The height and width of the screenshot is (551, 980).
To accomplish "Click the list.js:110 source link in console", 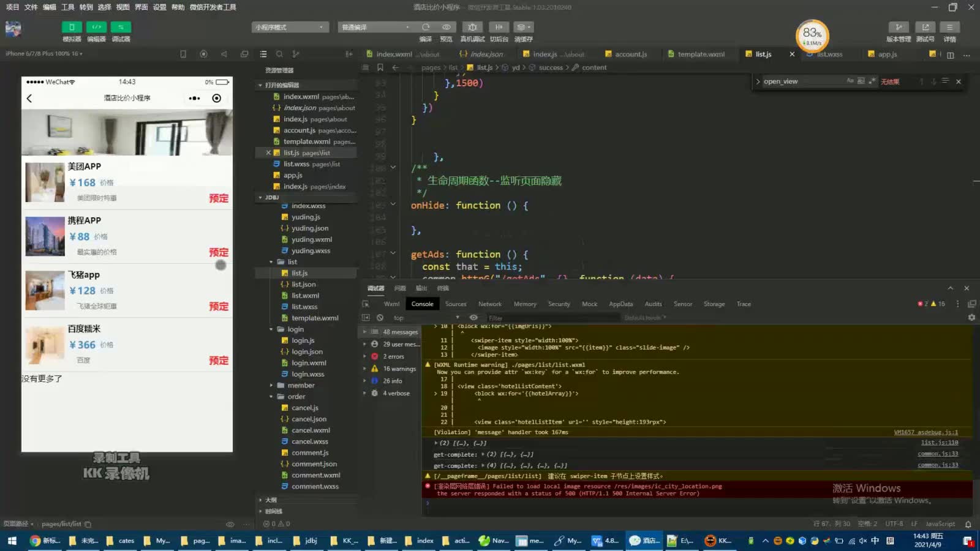I will [x=940, y=443].
